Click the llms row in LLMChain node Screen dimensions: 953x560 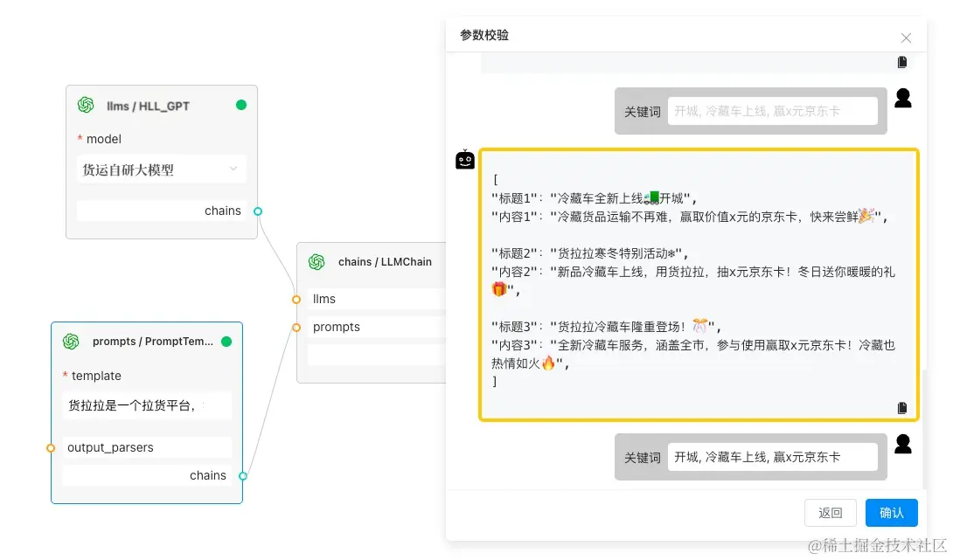pos(377,299)
